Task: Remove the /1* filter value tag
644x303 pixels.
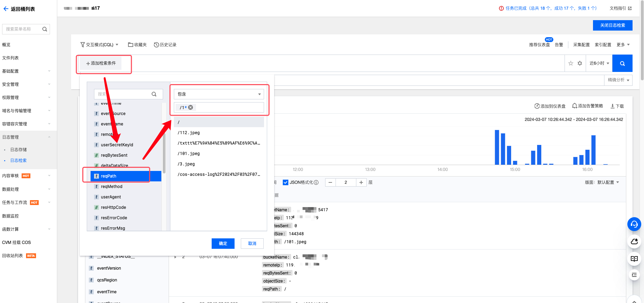Action: [190, 107]
